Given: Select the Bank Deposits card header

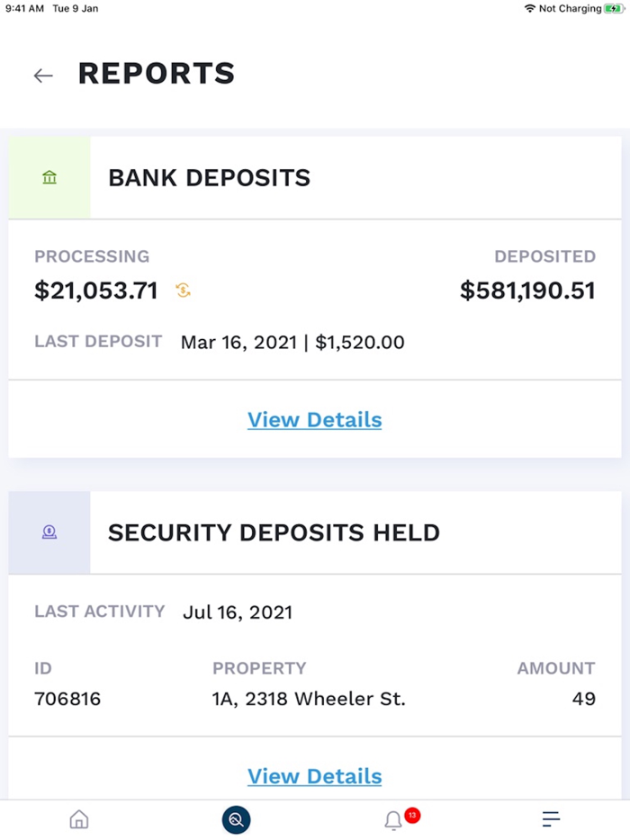Looking at the screenshot, I should (210, 178).
